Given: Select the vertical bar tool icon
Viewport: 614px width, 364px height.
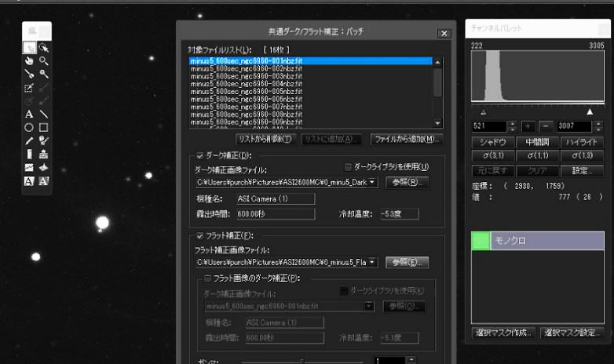Looking at the screenshot, I should [x=29, y=155].
